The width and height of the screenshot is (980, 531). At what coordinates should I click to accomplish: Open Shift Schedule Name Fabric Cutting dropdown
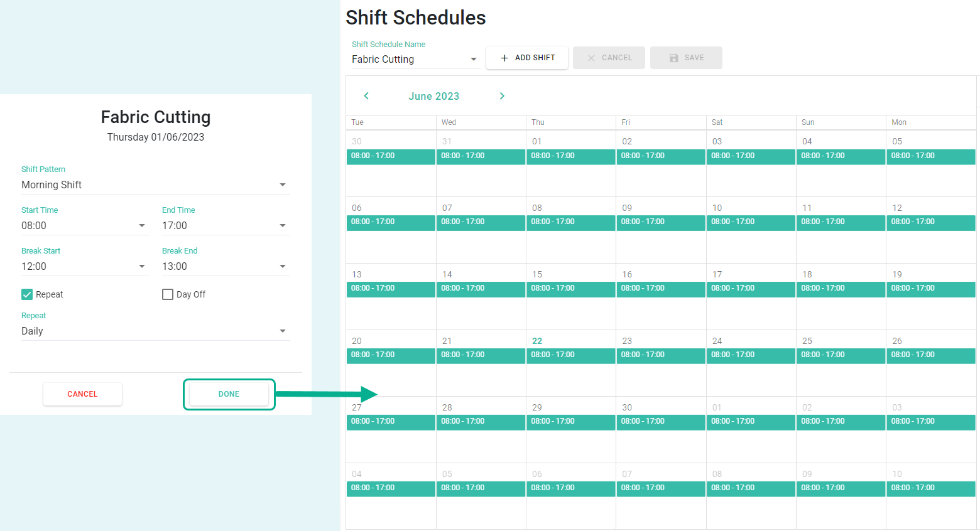click(x=416, y=59)
